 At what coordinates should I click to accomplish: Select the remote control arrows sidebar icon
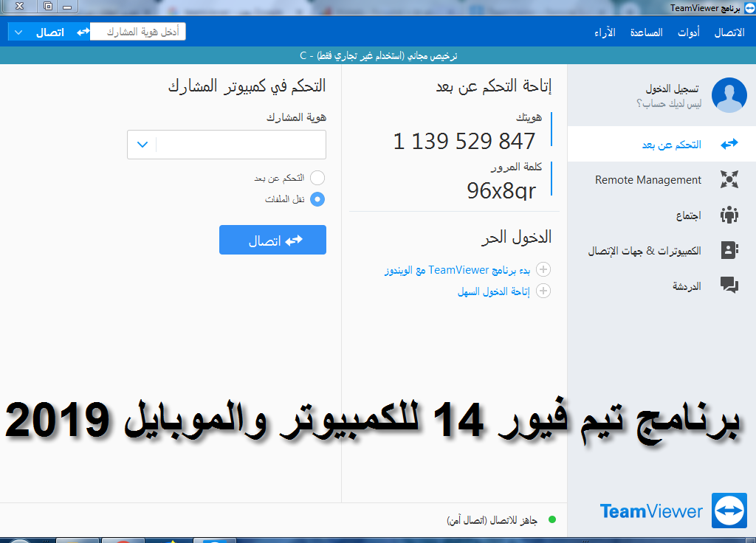(x=729, y=145)
